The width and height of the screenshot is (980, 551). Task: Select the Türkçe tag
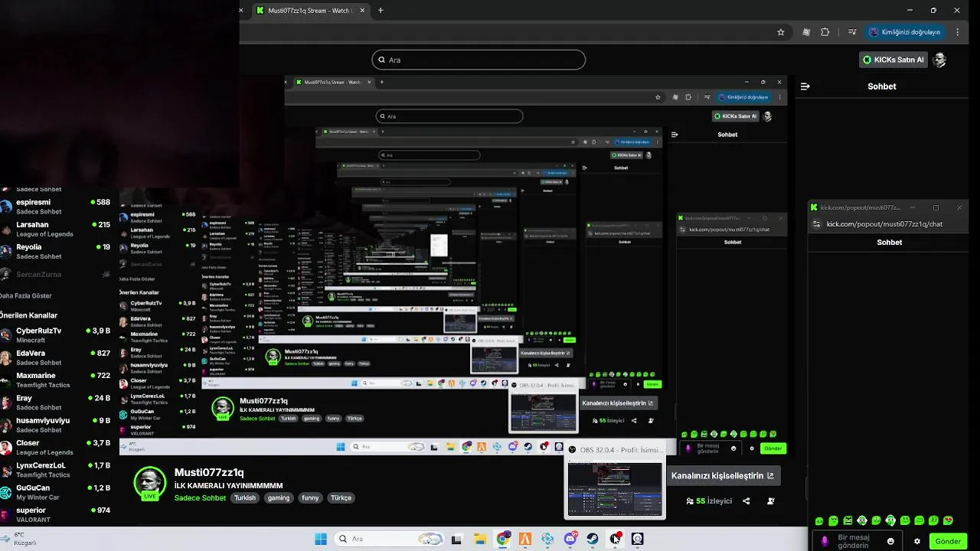(x=341, y=498)
